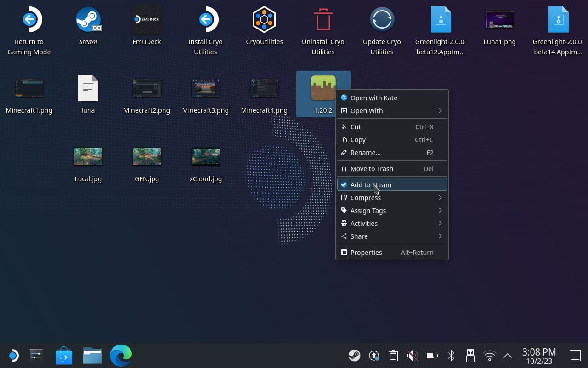Viewport: 588px width, 368px height.
Task: Choose Open with Kate
Action: (374, 98)
